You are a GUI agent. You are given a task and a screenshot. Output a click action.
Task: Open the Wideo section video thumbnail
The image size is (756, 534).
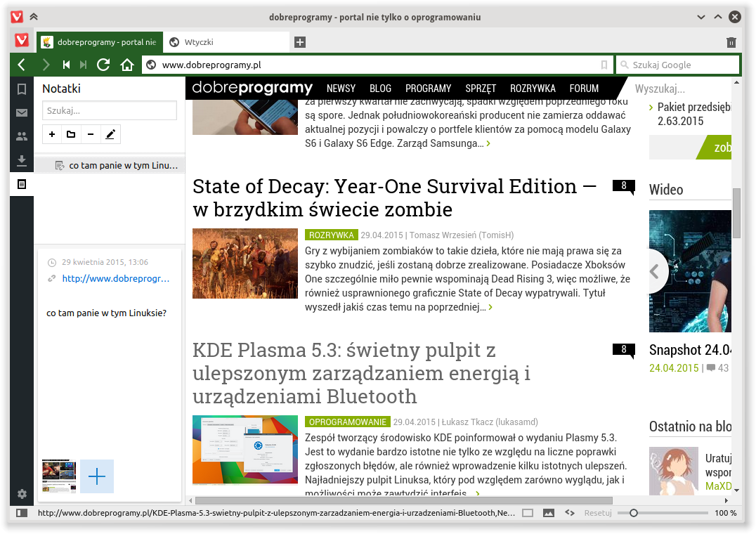pyautogui.click(x=690, y=271)
